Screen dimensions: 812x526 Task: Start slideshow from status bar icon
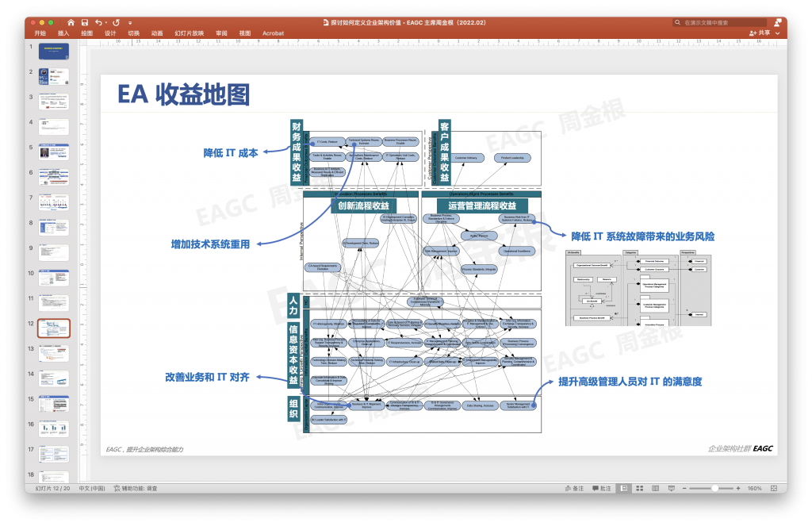tap(672, 488)
